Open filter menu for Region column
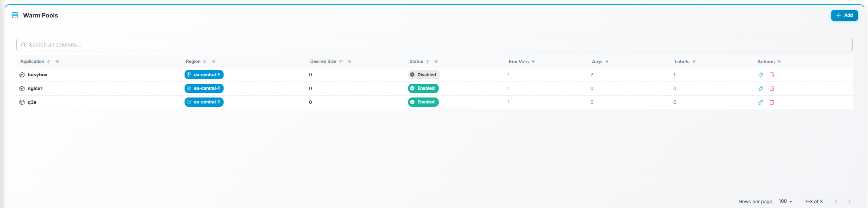The image size is (868, 208). [214, 62]
